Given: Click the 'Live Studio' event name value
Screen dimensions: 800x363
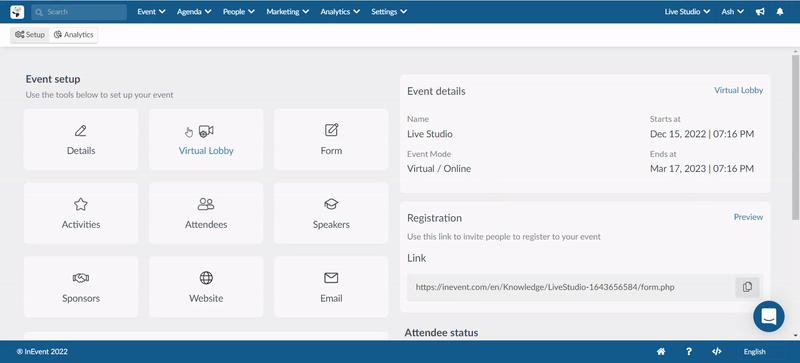Looking at the screenshot, I should click(x=430, y=134).
